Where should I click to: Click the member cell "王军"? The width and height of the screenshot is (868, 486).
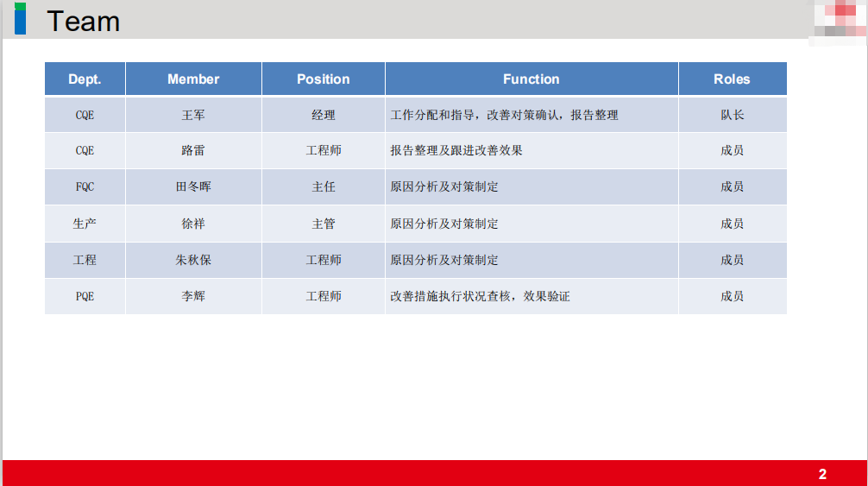[x=193, y=115]
